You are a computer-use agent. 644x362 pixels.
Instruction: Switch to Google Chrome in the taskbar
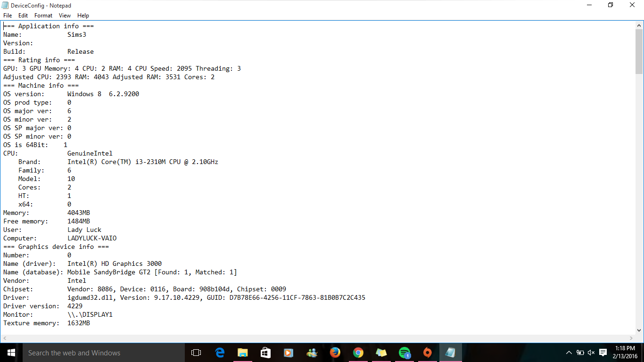(358, 353)
